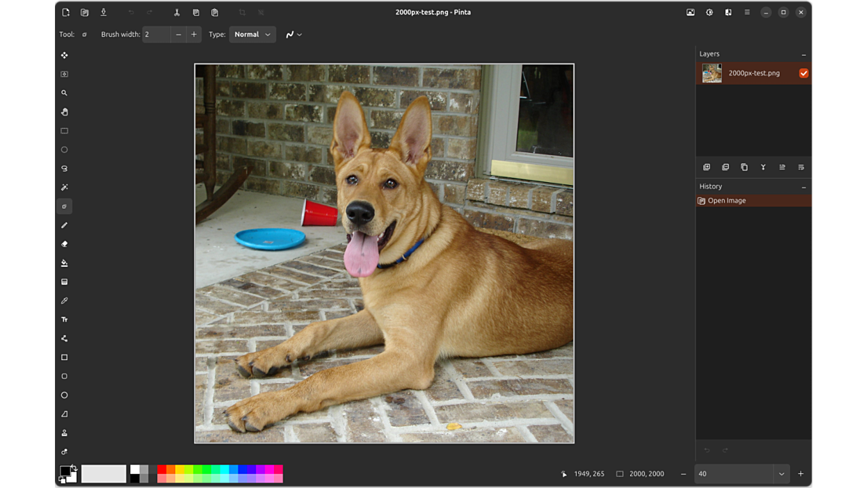
Task: Select the Eraser tool
Action: click(65, 244)
